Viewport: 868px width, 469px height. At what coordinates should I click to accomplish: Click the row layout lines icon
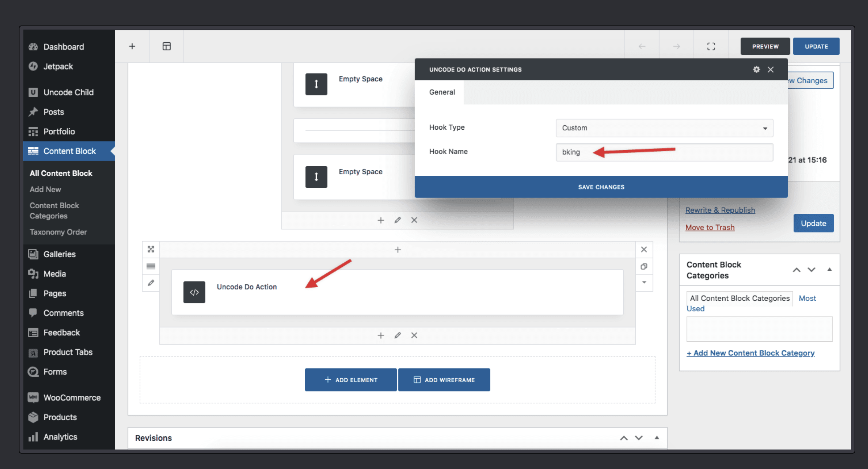(151, 266)
